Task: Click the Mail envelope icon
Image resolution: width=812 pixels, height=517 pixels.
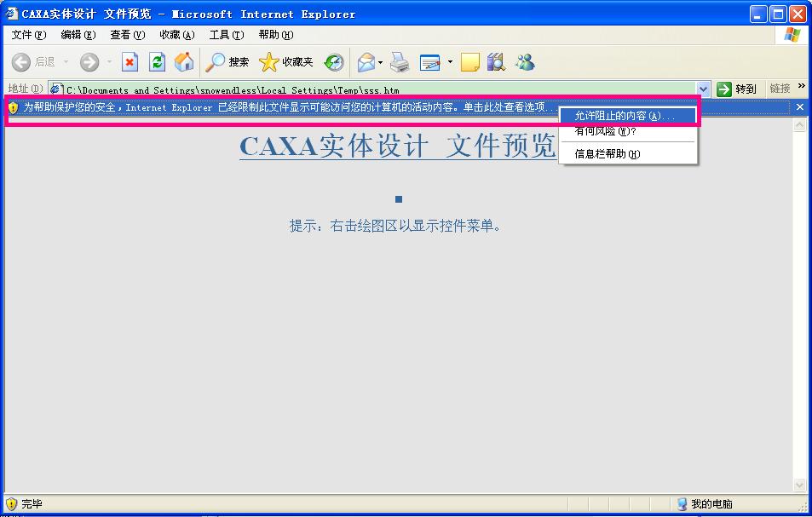Action: point(366,62)
